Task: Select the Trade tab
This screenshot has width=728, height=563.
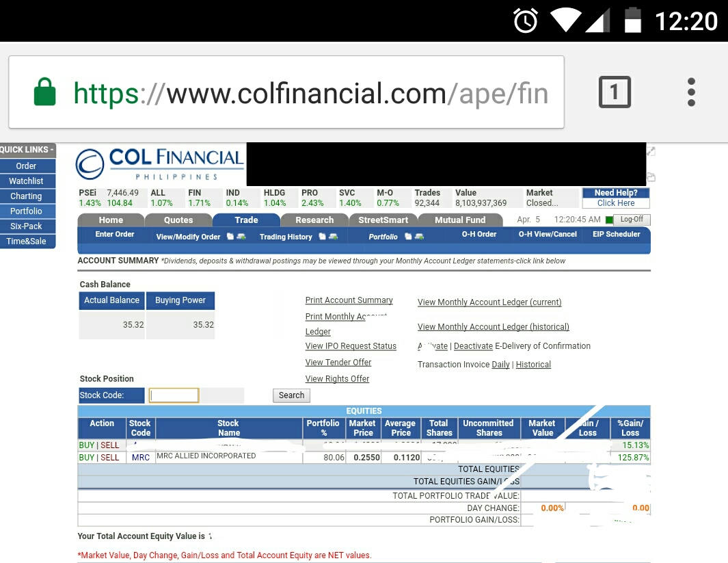Action: point(247,220)
